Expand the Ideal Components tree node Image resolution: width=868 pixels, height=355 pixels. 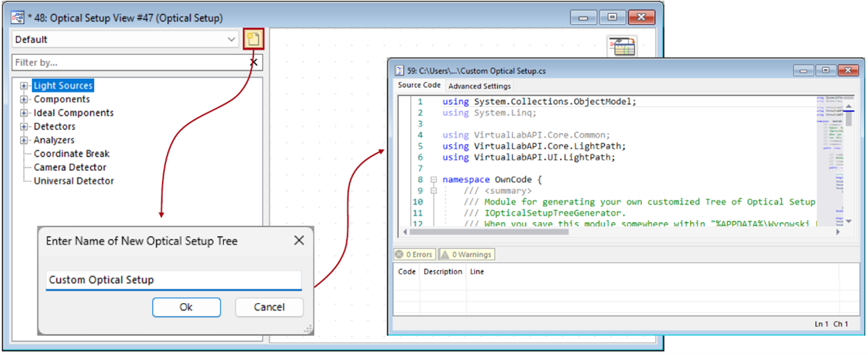[24, 113]
